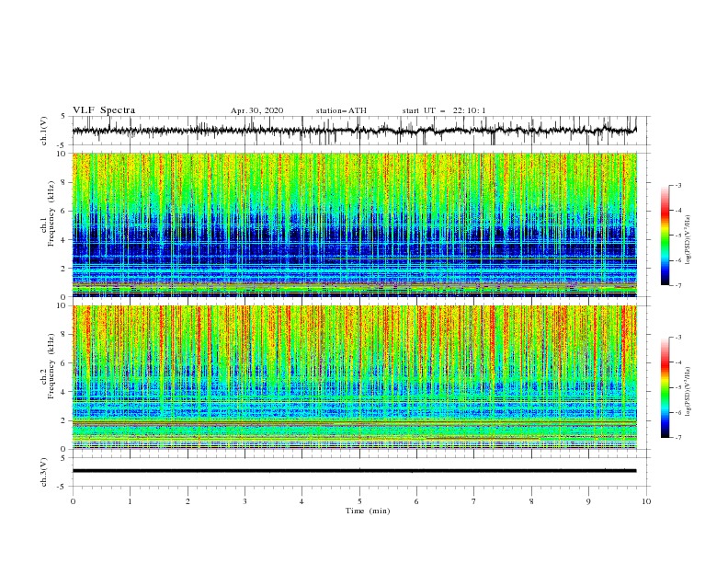This screenshot has width=728, height=563.
Task: Click the "VLF Spectra" title text
Action: 104,110
